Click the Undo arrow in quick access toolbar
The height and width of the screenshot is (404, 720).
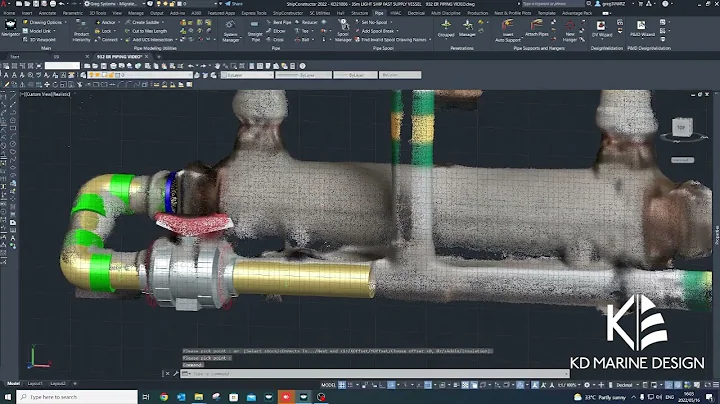pos(62,4)
